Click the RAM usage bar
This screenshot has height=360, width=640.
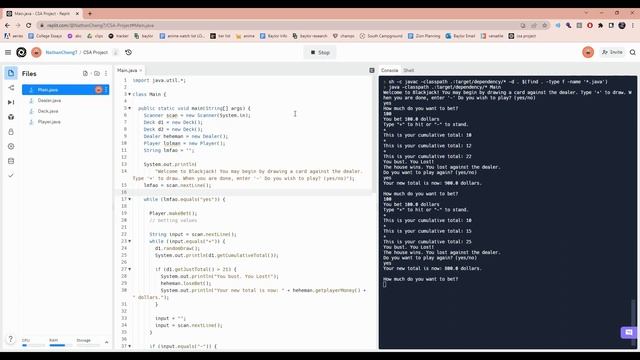click(x=60, y=345)
